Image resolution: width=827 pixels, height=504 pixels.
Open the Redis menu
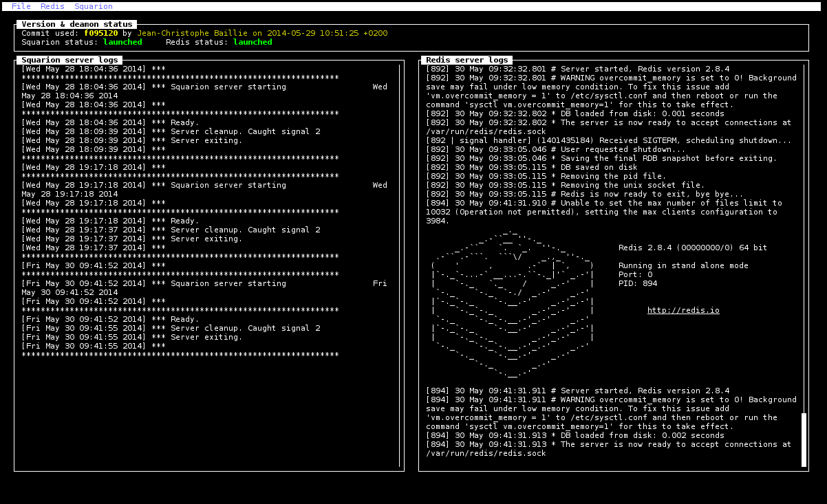pos(52,6)
